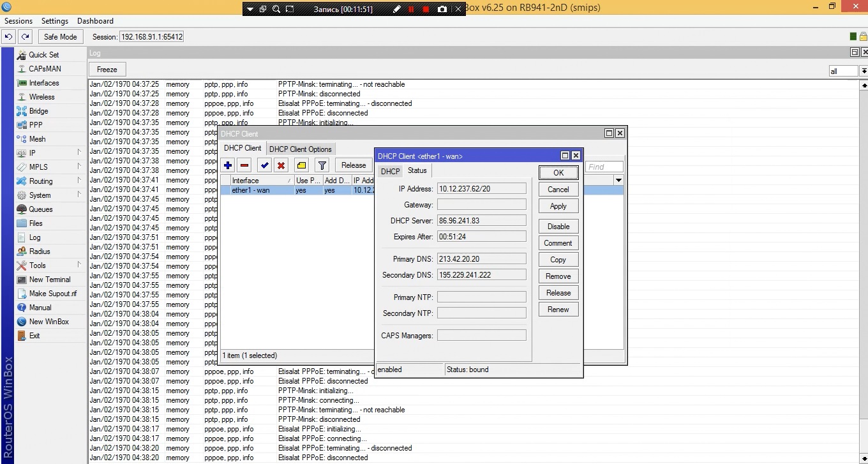Pause the screen recording
This screenshot has height=464, width=868.
411,9
